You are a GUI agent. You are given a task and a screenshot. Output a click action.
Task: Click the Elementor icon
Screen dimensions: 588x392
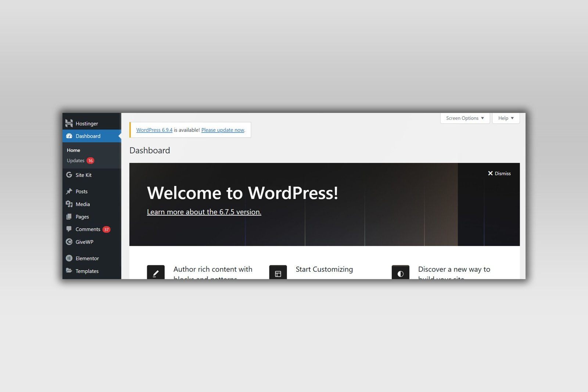pos(69,258)
